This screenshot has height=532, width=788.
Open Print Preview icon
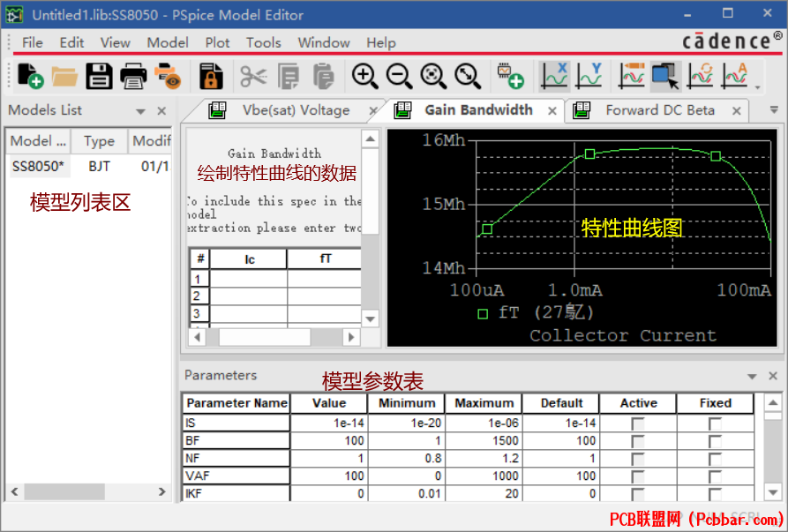[168, 77]
